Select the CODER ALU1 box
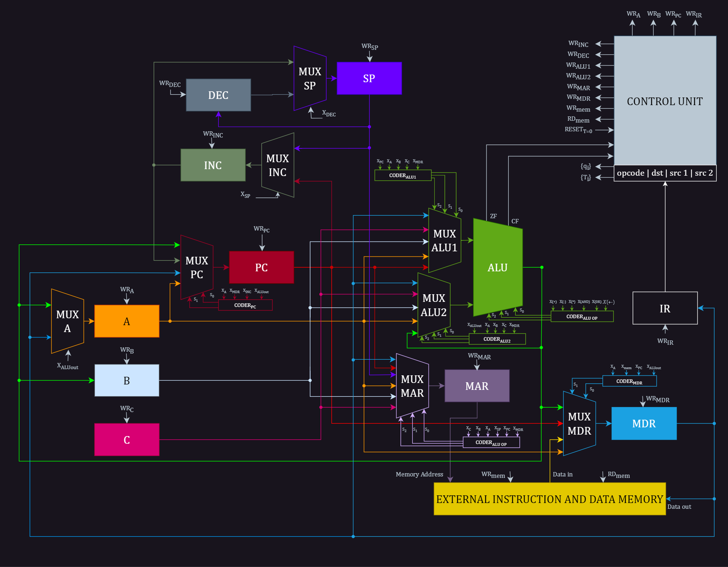Viewport: 728px width, 567px height. pos(403,175)
